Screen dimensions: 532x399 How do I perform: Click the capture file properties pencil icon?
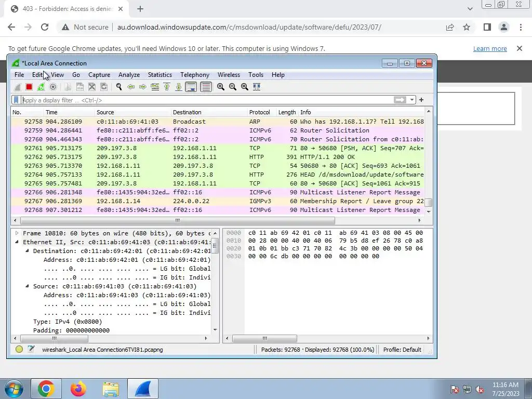(31, 349)
